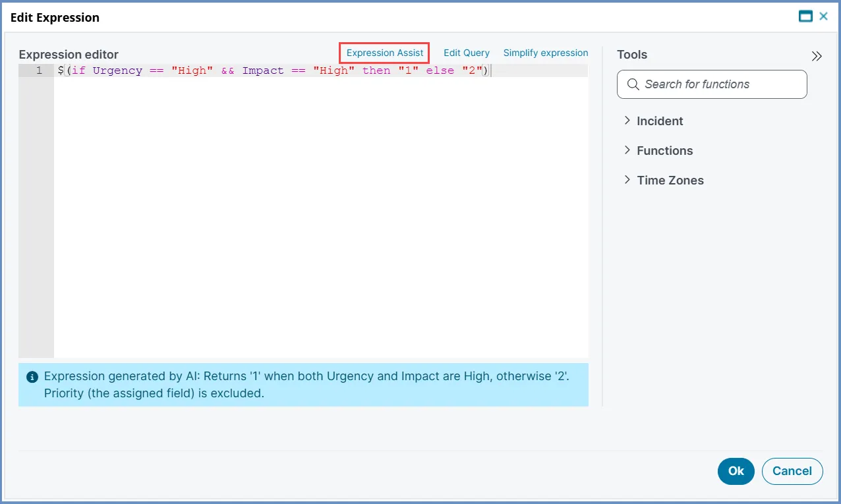This screenshot has height=504, width=841.
Task: Click the Expression editor heading
Action: tap(69, 55)
